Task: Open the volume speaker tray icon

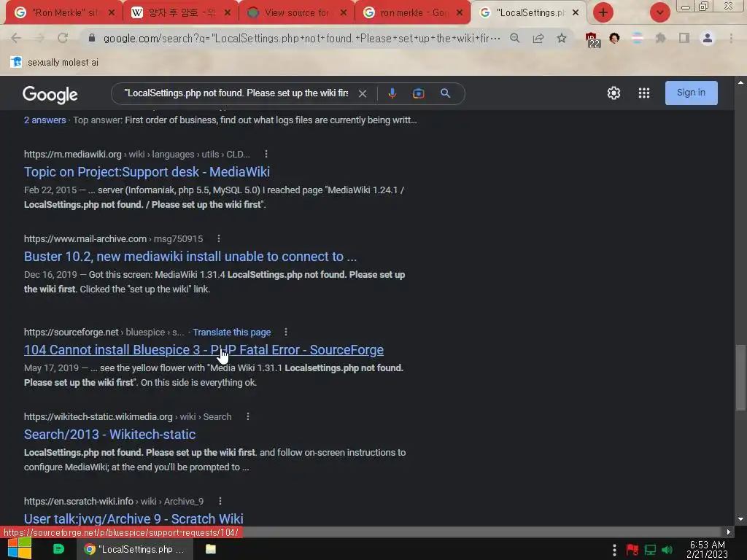Action: (x=667, y=550)
